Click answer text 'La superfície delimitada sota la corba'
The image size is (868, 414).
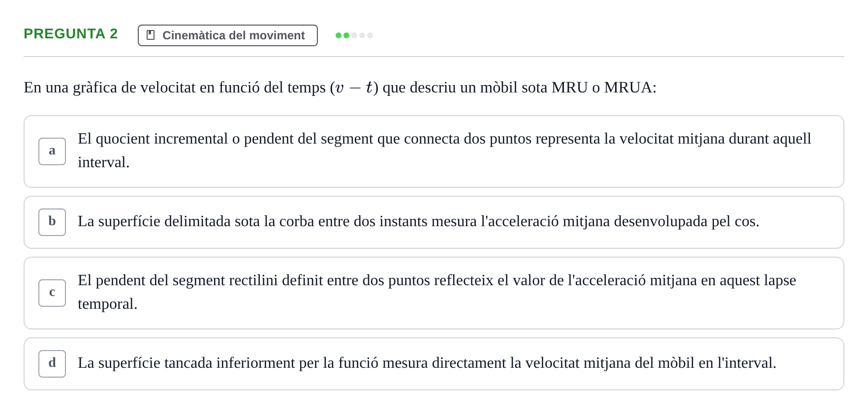point(419,221)
